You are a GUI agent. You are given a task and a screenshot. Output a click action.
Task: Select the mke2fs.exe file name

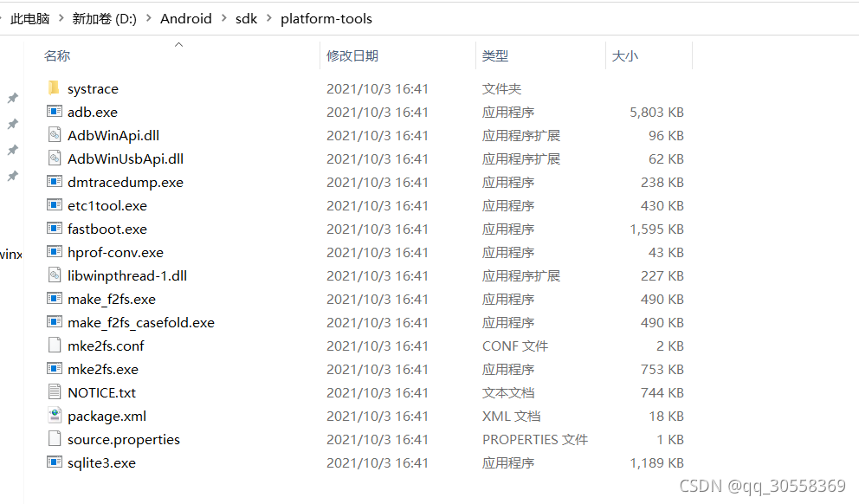103,369
